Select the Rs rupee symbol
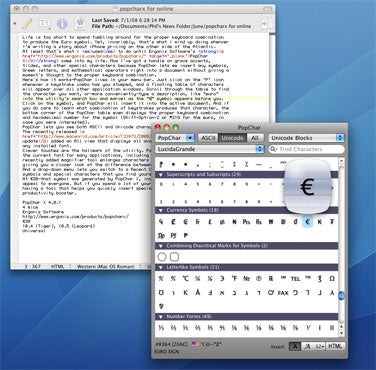The height and width of the screenshot is (370, 376). [259, 221]
